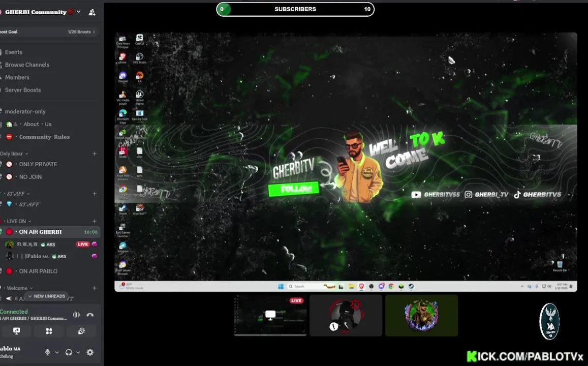Disconnect from voice with the hang-up icon
The width and height of the screenshot is (588, 366).
pos(90,315)
